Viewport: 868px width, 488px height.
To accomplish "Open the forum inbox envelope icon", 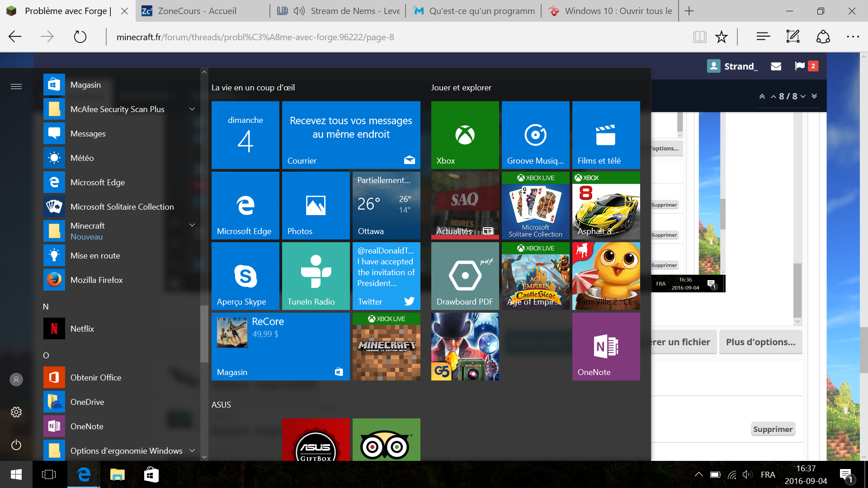I will click(x=776, y=66).
